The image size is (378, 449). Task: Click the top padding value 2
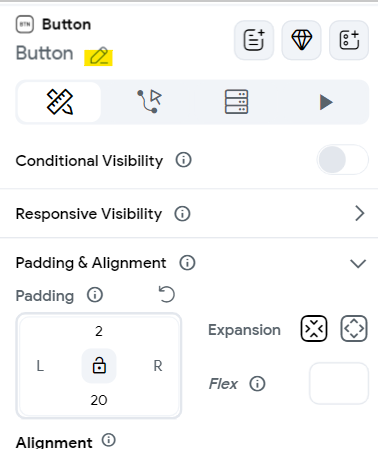[99, 331]
